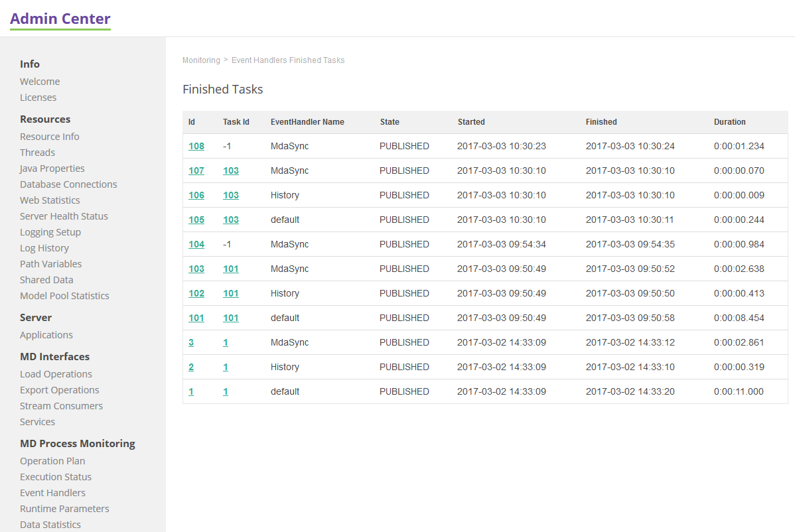Navigate to Event Handlers in sidebar
This screenshot has width=795, height=532.
click(x=52, y=493)
